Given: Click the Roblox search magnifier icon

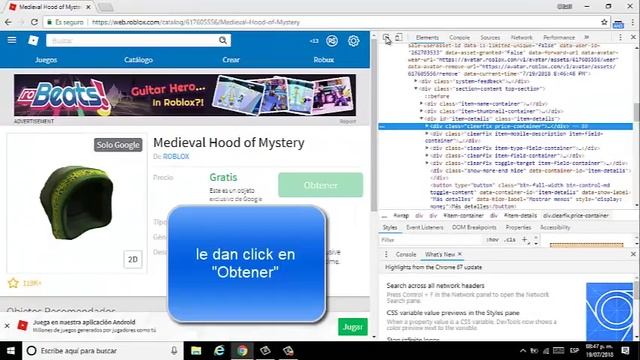Looking at the screenshot, I should (223, 40).
